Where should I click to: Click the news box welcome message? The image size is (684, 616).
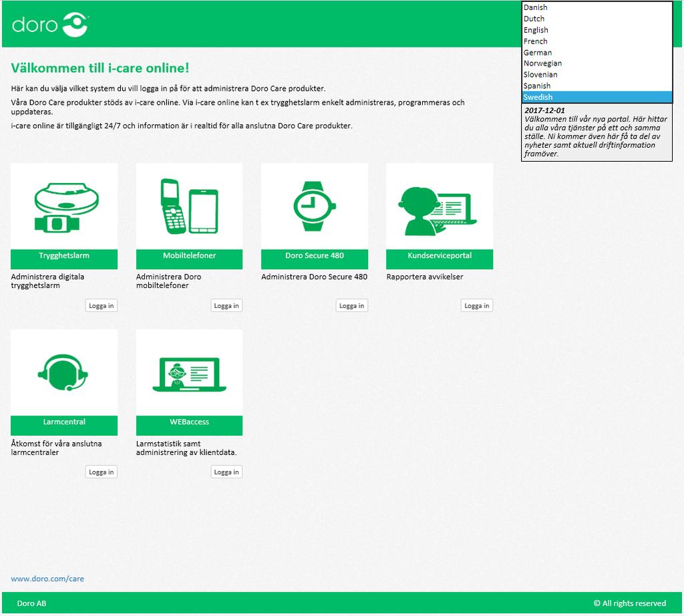point(596,136)
